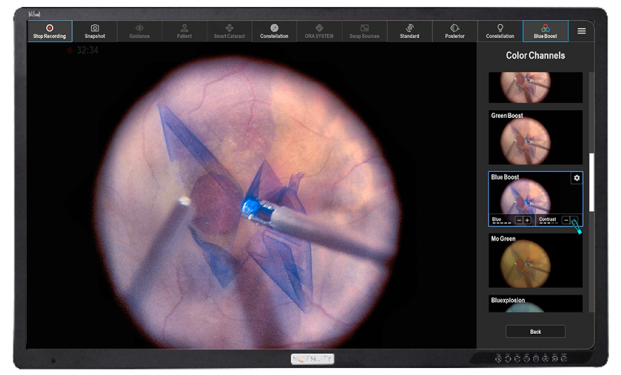Switch to the Standard view mode
Screen dimensions: 621x375
410,31
